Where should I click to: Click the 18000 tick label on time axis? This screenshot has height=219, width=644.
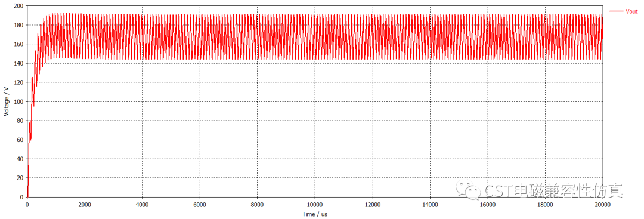544,204
